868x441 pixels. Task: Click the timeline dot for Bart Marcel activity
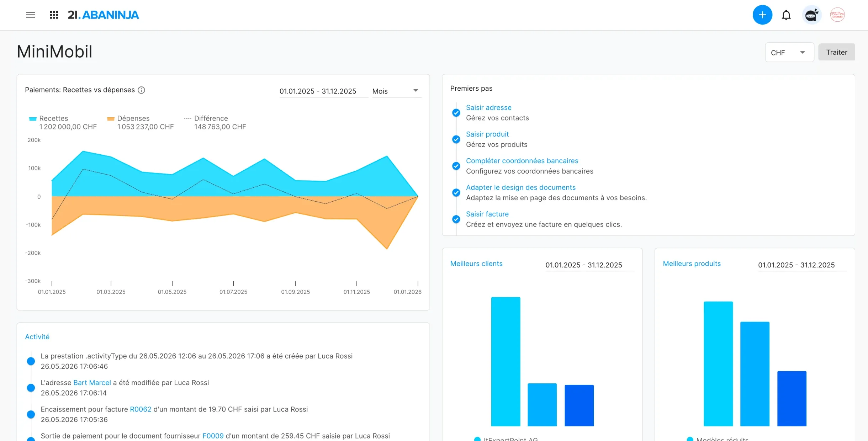[31, 388]
